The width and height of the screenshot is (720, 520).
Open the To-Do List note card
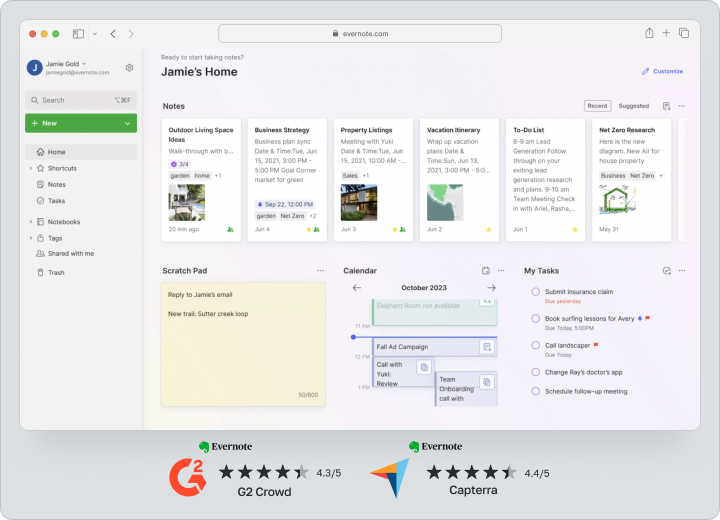pos(546,180)
